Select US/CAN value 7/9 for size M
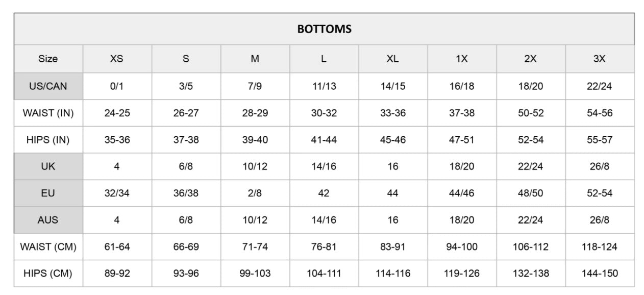The image size is (644, 295). (255, 86)
